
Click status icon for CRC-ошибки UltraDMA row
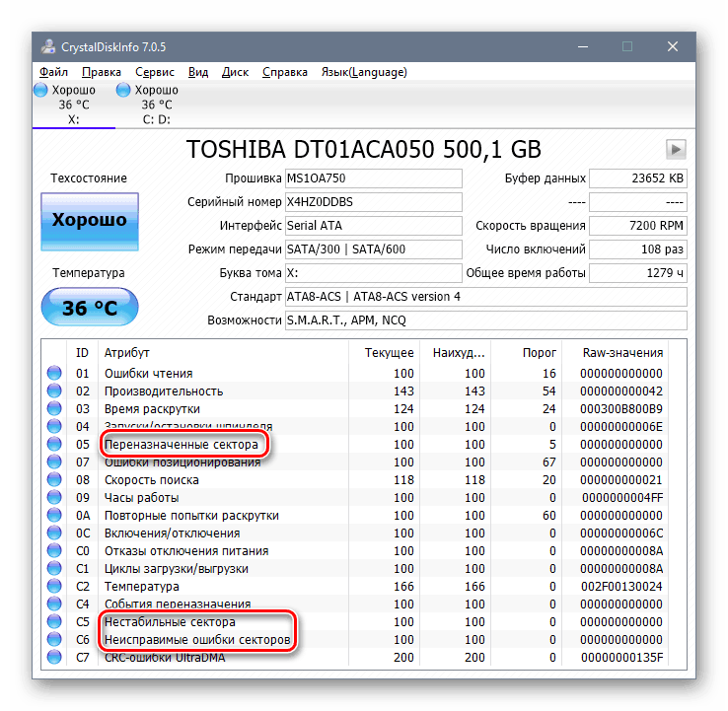54,657
